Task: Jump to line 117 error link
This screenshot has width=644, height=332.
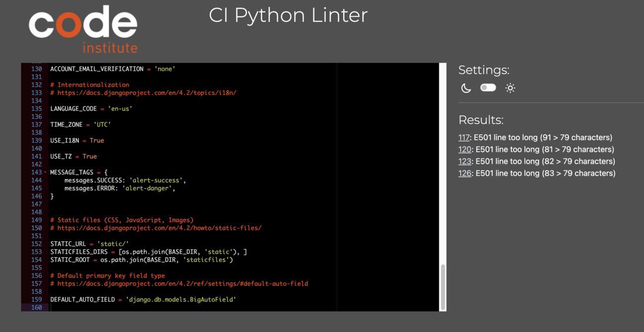Action: 464,137
